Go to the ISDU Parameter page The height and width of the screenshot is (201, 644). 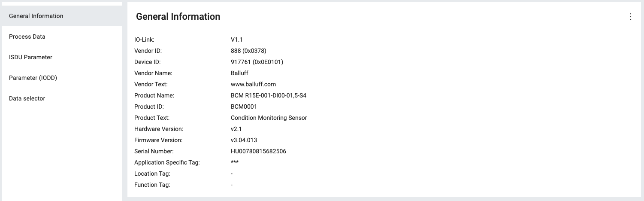[30, 57]
